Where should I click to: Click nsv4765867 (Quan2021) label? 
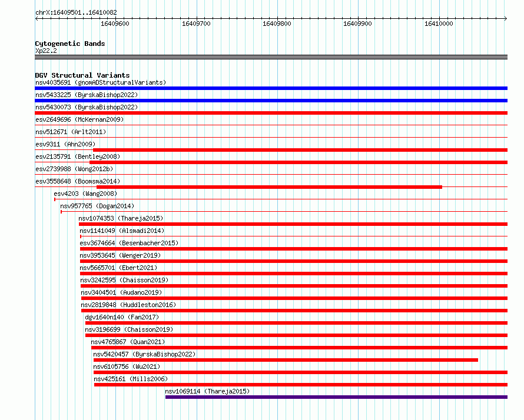(128, 342)
